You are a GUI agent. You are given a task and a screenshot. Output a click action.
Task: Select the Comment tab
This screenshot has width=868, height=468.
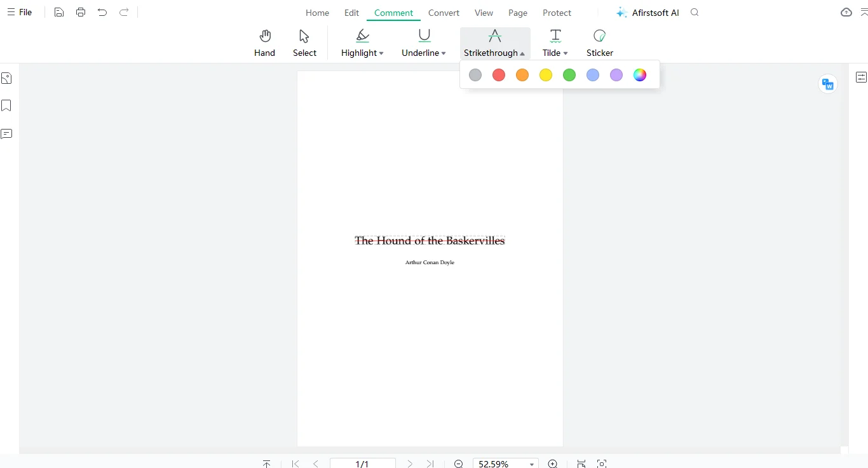click(x=393, y=13)
